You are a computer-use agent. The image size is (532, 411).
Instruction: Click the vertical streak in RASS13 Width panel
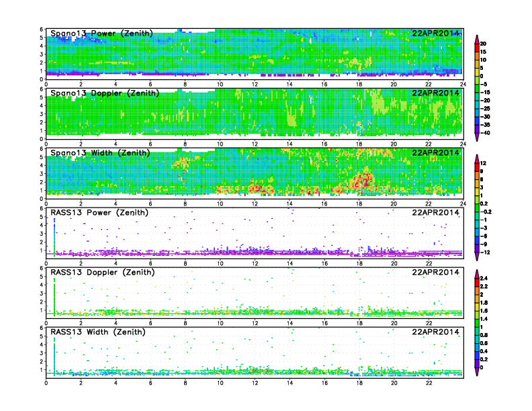tap(54, 356)
